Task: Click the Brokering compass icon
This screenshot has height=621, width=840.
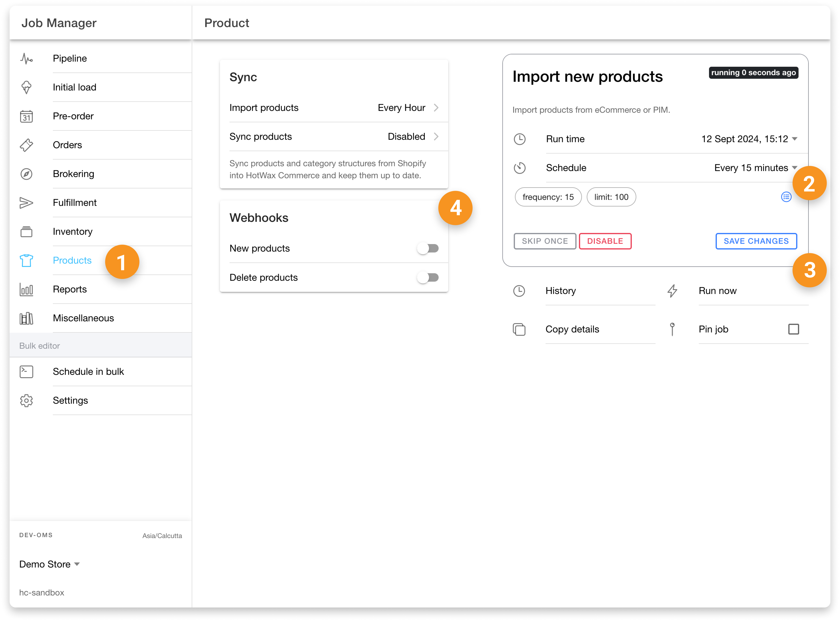Action: [26, 174]
